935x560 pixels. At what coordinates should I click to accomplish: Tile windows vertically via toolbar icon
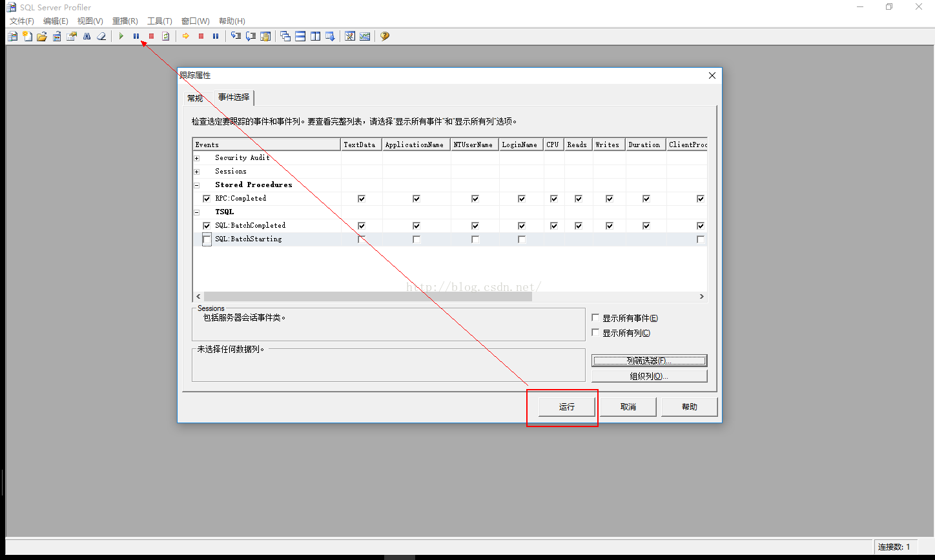(315, 36)
